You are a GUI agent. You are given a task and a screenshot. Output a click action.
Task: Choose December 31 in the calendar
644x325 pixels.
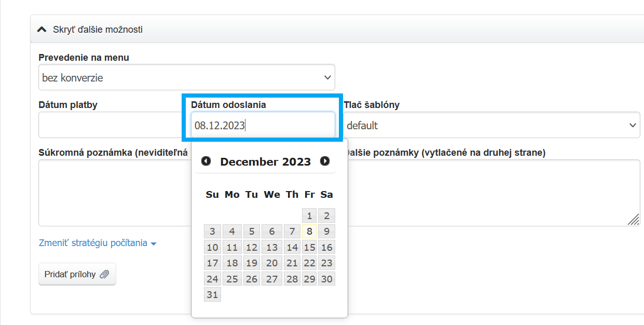(212, 294)
